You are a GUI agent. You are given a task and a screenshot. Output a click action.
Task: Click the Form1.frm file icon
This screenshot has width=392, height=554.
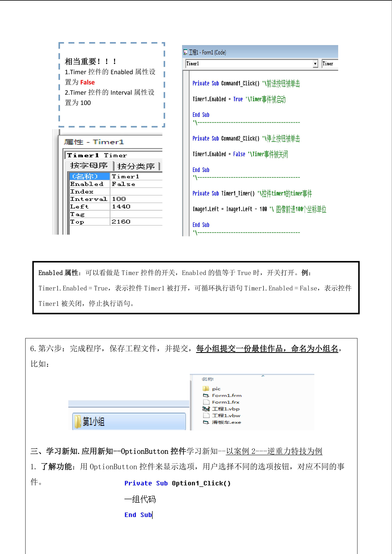tap(206, 396)
